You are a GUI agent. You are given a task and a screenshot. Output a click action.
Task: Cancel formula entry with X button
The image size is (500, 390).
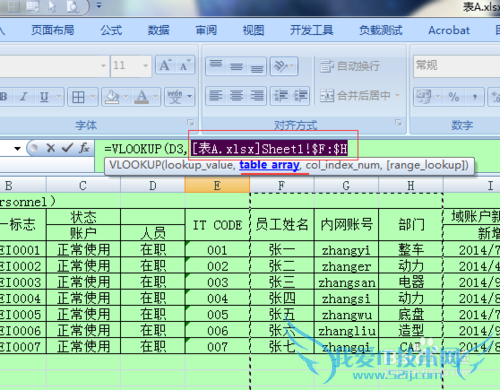(51, 148)
